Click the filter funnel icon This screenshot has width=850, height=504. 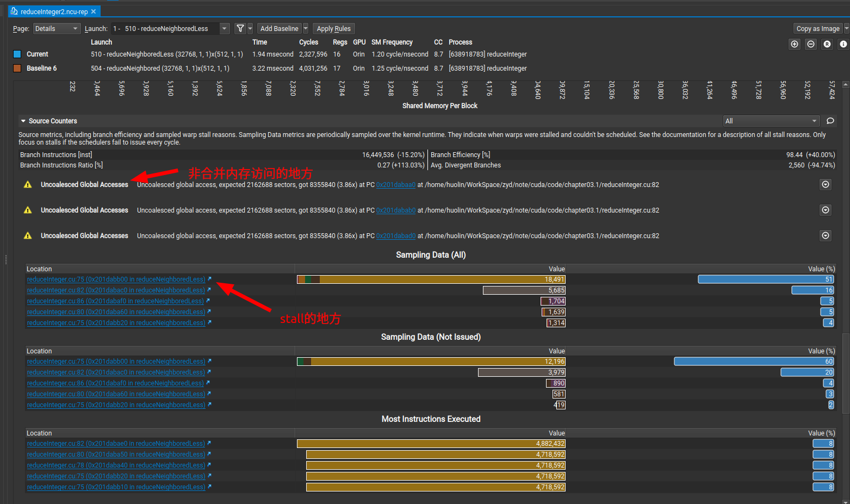[x=240, y=28]
